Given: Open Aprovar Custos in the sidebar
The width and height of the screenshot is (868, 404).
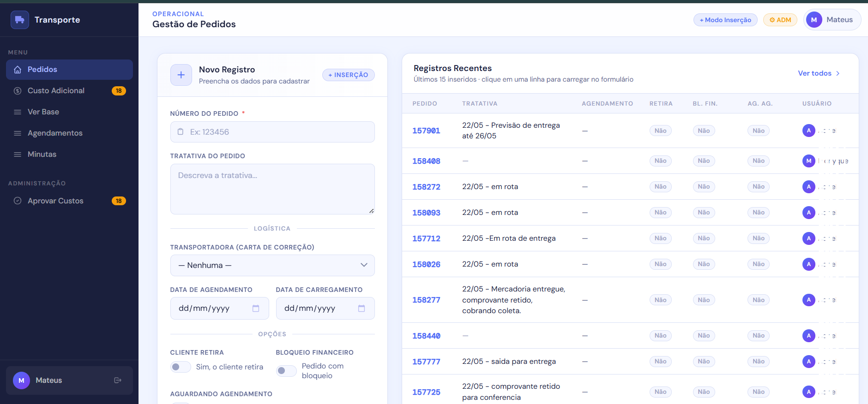Looking at the screenshot, I should (69, 201).
